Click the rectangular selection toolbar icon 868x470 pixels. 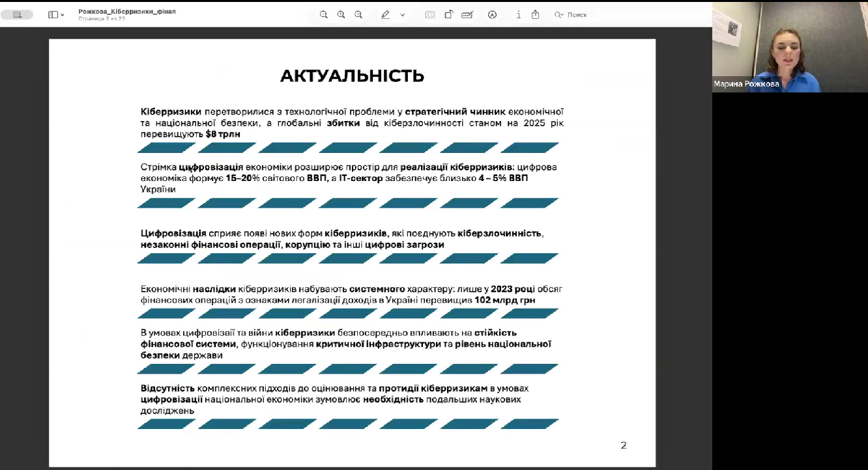click(430, 14)
